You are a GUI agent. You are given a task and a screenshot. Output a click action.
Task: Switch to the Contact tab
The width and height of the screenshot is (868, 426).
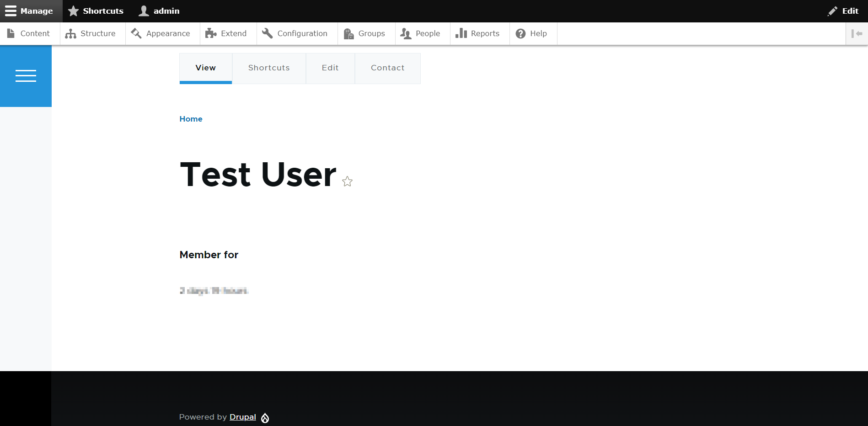click(x=387, y=68)
